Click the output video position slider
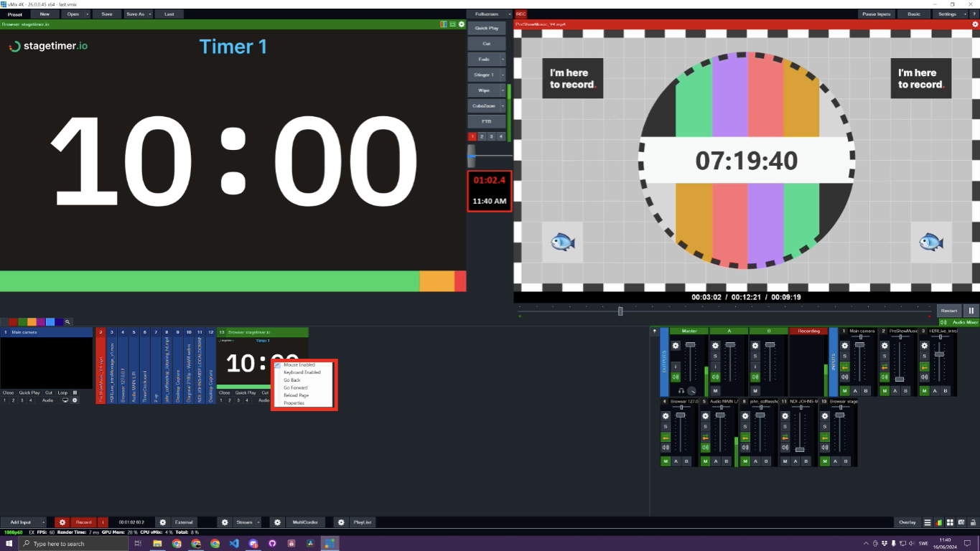The image size is (980, 551). (620, 311)
